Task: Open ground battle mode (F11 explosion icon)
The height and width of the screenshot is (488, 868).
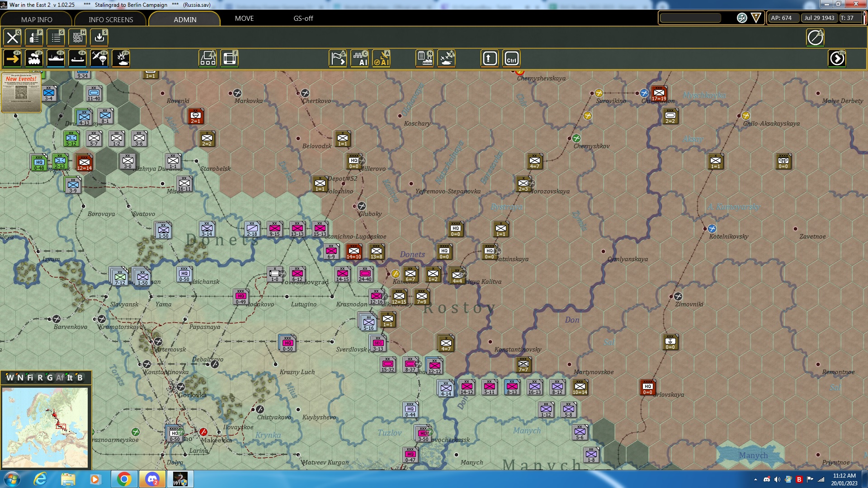Action: (x=121, y=58)
